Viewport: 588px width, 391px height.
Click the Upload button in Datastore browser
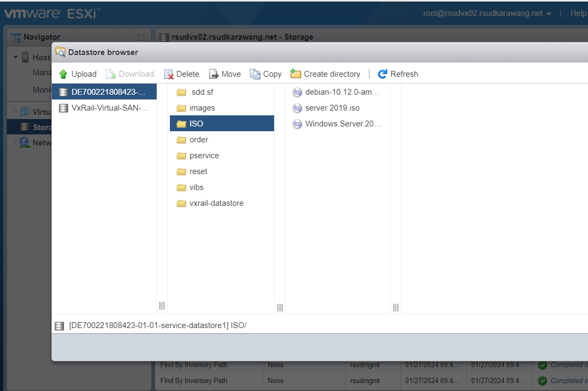coord(78,74)
